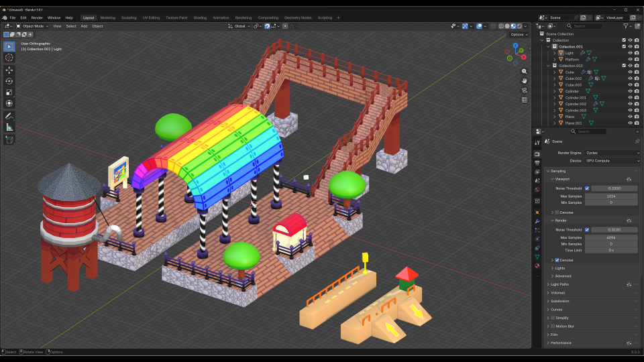644x362 pixels.
Task: Select the Move tool in toolbar
Action: (x=9, y=70)
